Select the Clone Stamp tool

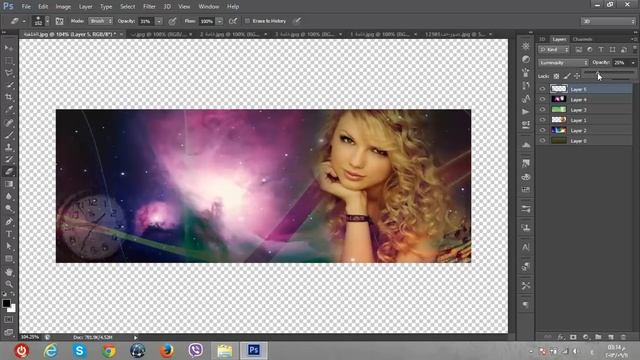pos(9,147)
